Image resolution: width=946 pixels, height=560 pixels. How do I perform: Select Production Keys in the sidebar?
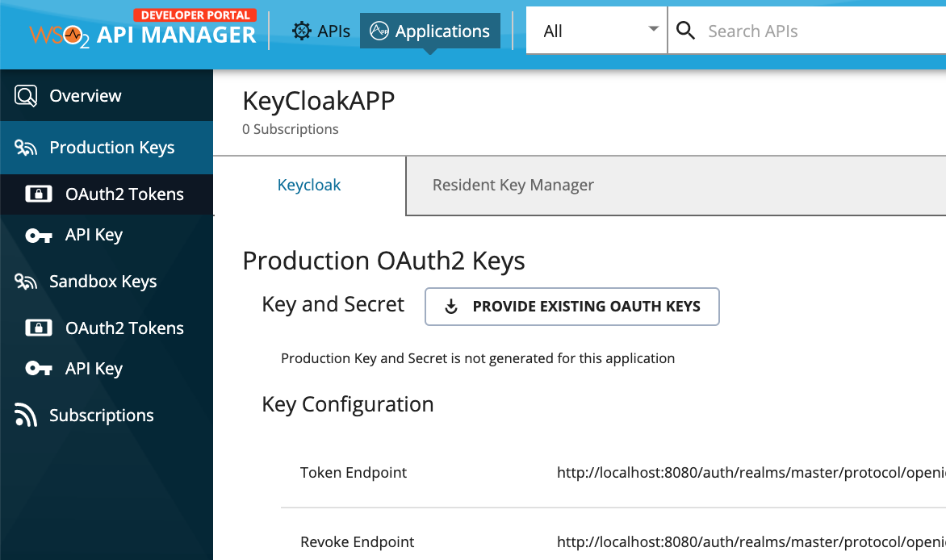pyautogui.click(x=107, y=147)
